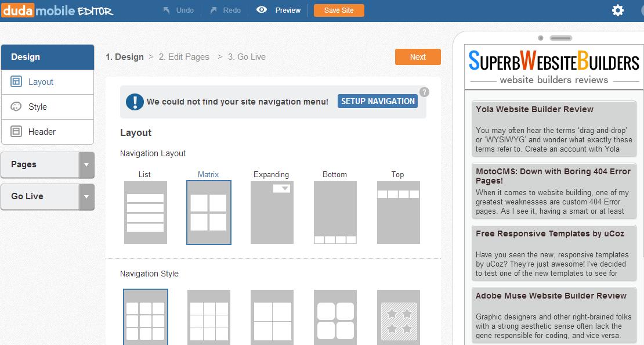
Task: Open Free Responsive Templates by uCoz card
Action: (553, 253)
